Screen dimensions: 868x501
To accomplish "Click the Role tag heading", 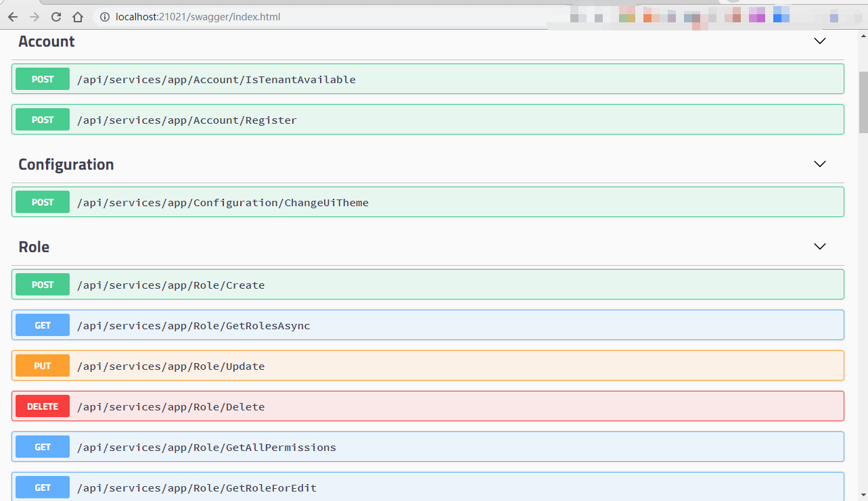I will point(34,247).
